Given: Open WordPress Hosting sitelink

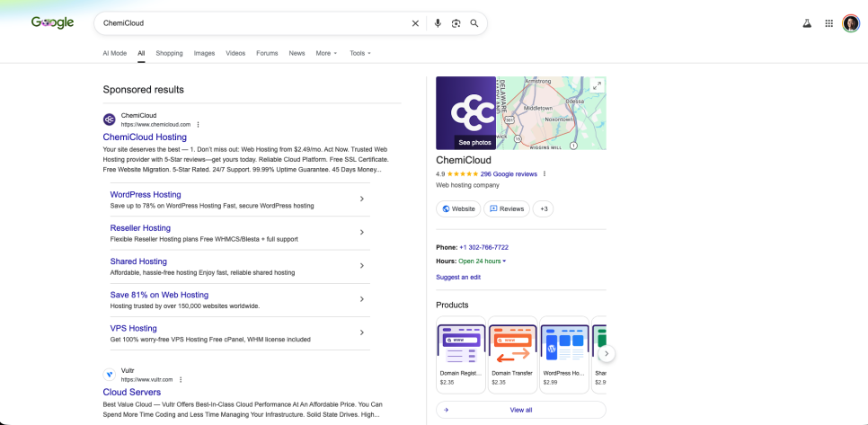Looking at the screenshot, I should point(146,194).
